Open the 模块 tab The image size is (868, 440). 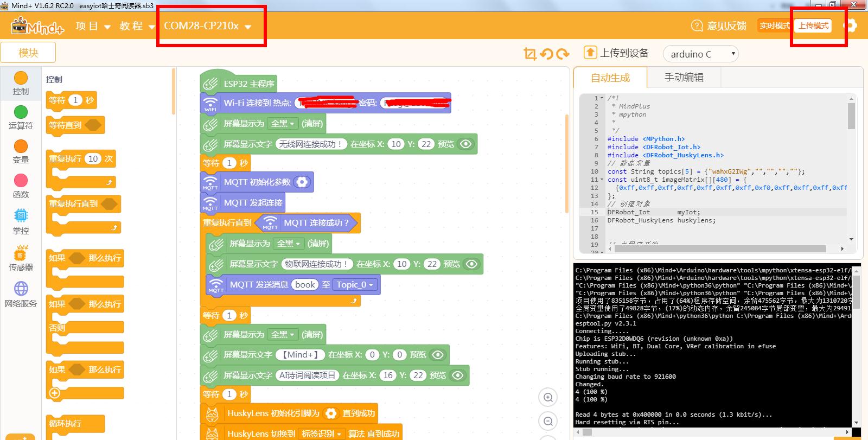[x=28, y=53]
